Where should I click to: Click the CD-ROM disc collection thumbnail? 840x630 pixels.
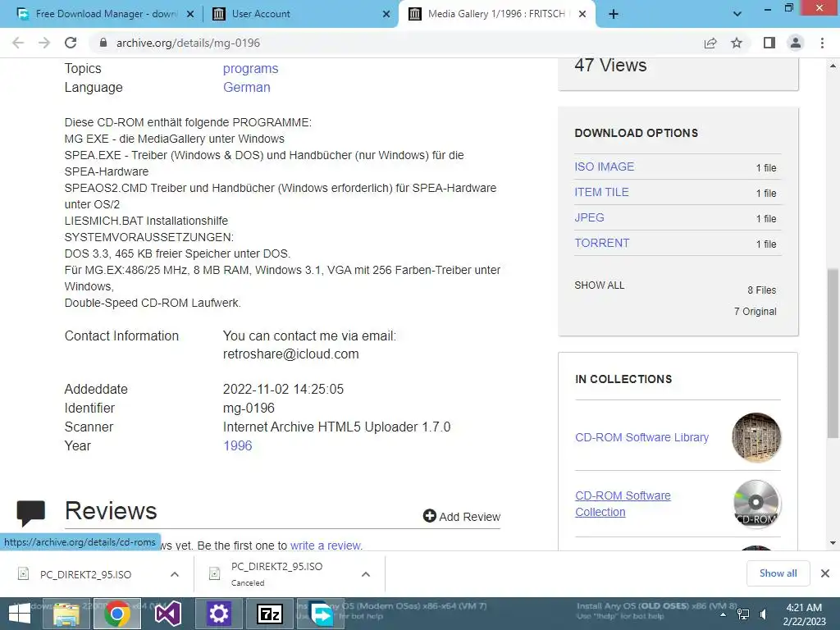756,504
